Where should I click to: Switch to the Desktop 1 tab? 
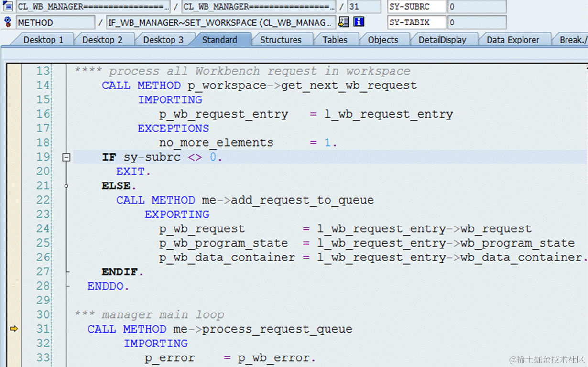pyautogui.click(x=43, y=40)
